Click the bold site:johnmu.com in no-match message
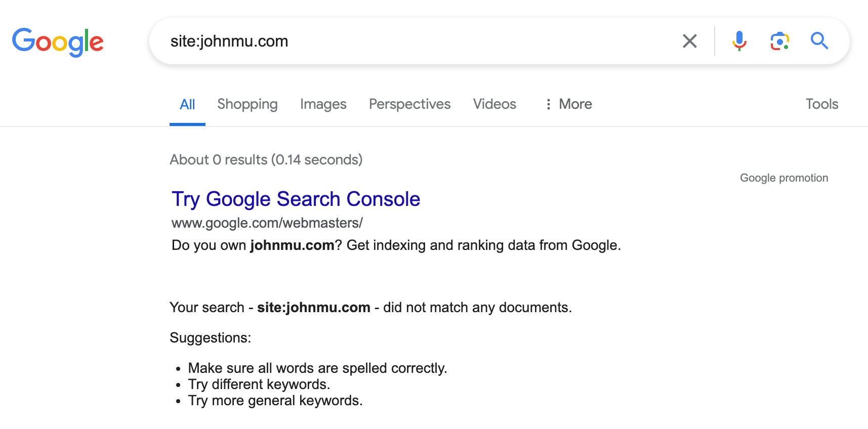The image size is (868, 429). [x=314, y=308]
